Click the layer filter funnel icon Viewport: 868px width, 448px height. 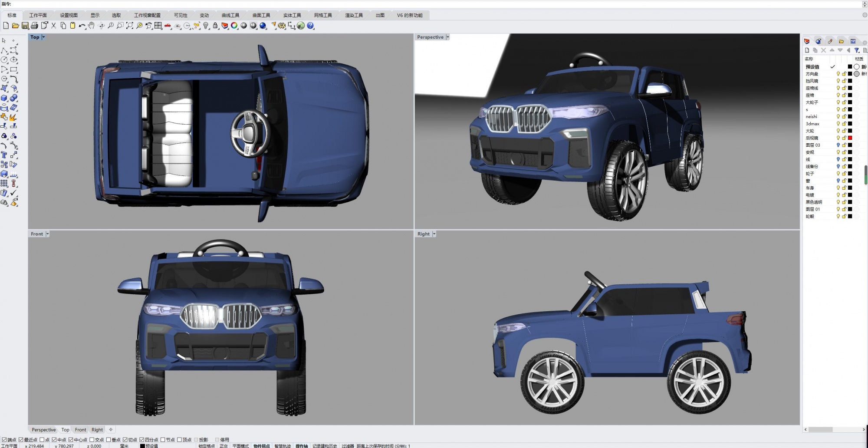(x=857, y=50)
